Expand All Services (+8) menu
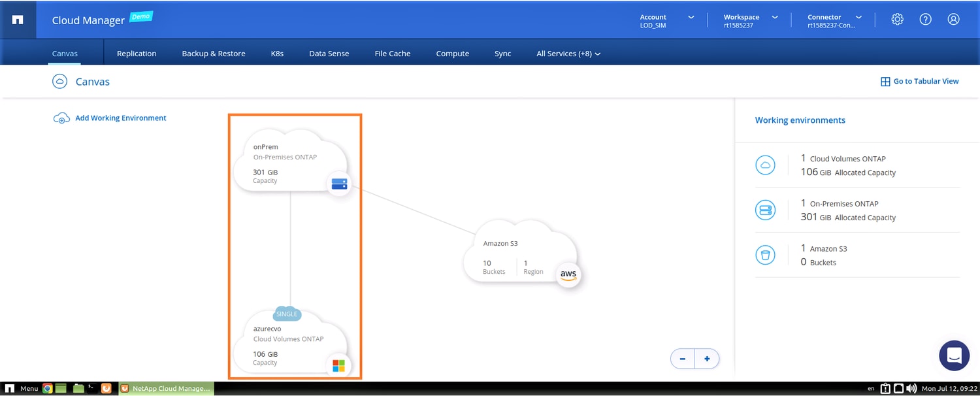980x396 pixels. [568, 54]
